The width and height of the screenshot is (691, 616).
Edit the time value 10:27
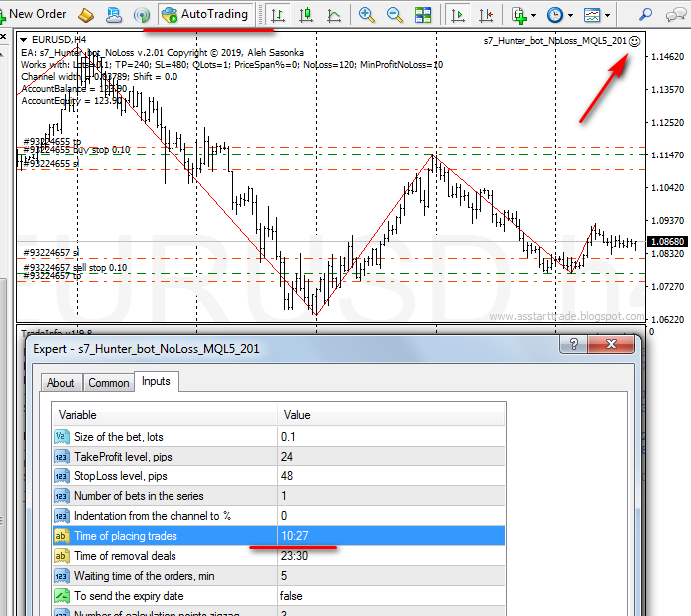click(x=391, y=536)
